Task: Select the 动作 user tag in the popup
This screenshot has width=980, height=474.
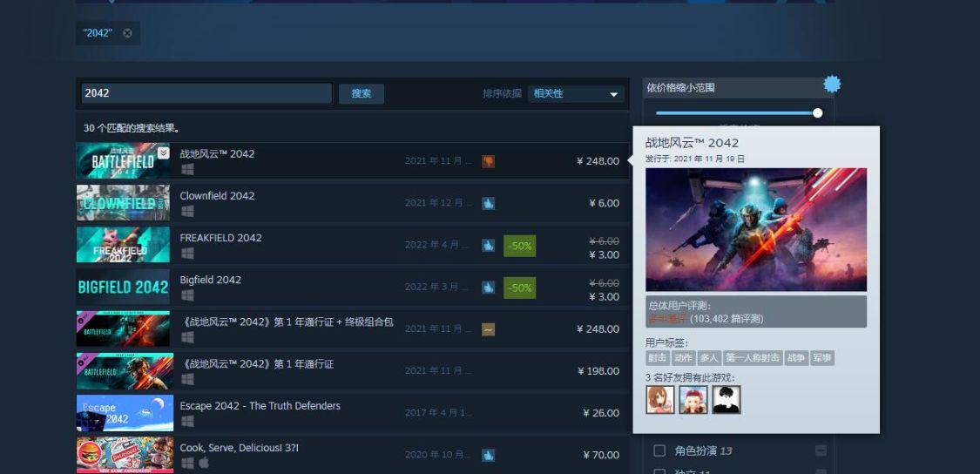Action: click(682, 358)
